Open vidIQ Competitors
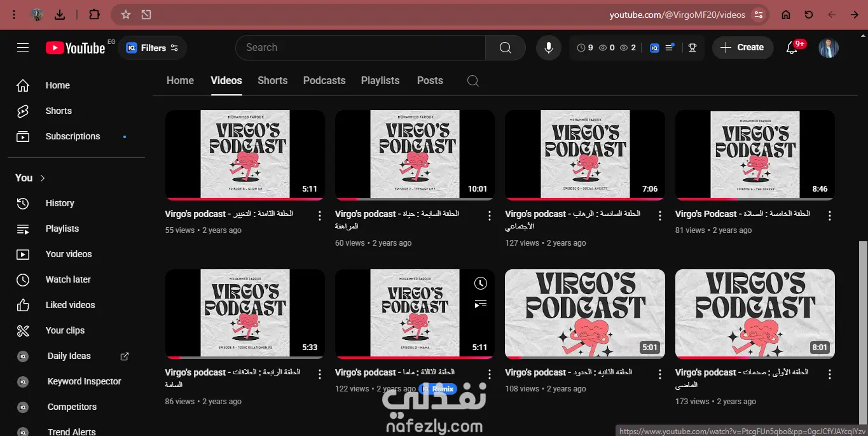Screen dimensions: 868x436 tap(76, 407)
